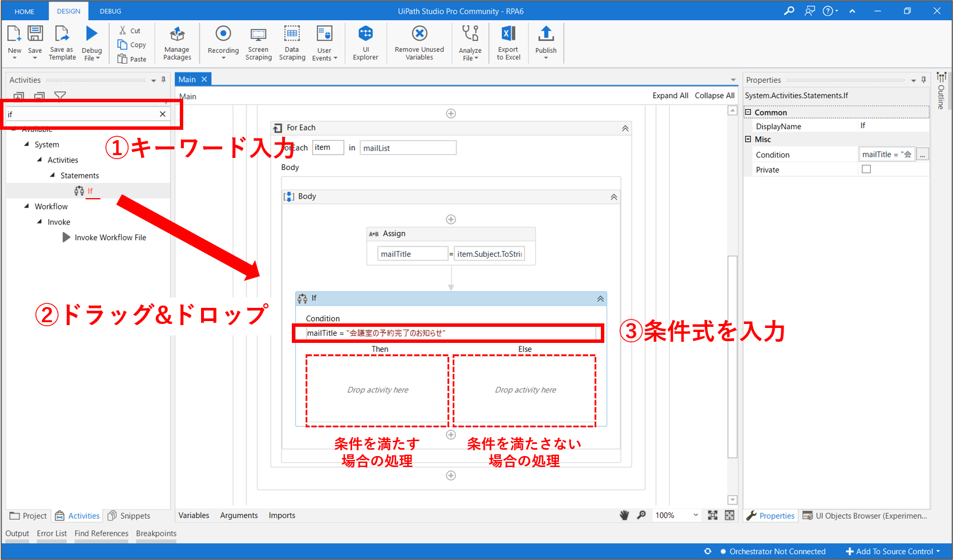Open the zoom percentage dropdown
This screenshot has height=560, width=953.
point(696,515)
